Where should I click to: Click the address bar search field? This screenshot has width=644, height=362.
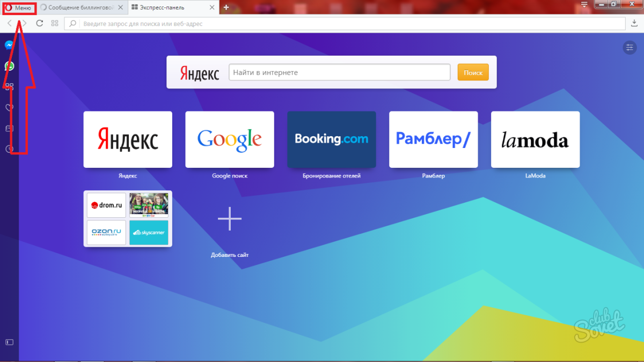pos(345,24)
